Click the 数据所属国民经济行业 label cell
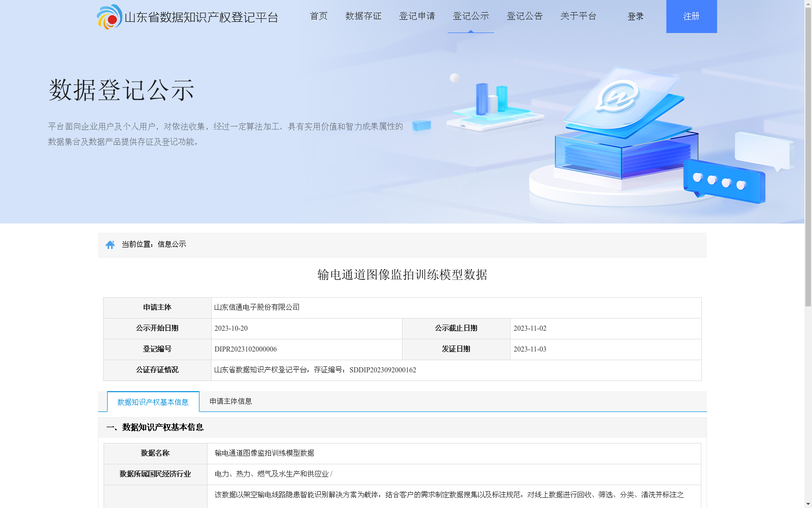This screenshot has width=812, height=508. 155,474
